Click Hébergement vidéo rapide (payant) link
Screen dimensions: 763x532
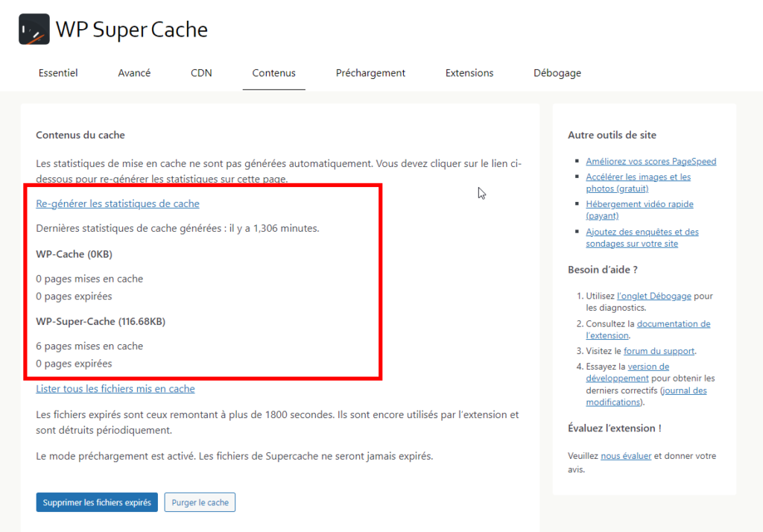pos(639,210)
